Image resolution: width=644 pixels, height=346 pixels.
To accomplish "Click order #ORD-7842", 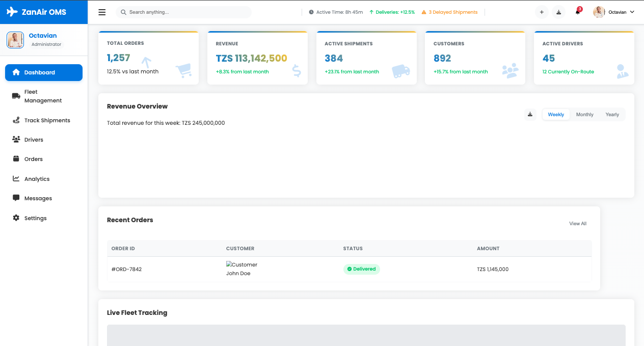I will click(126, 269).
